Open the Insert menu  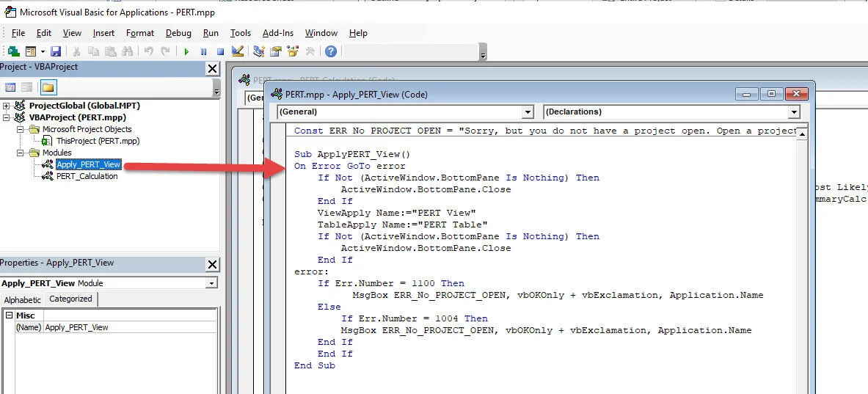pos(103,33)
